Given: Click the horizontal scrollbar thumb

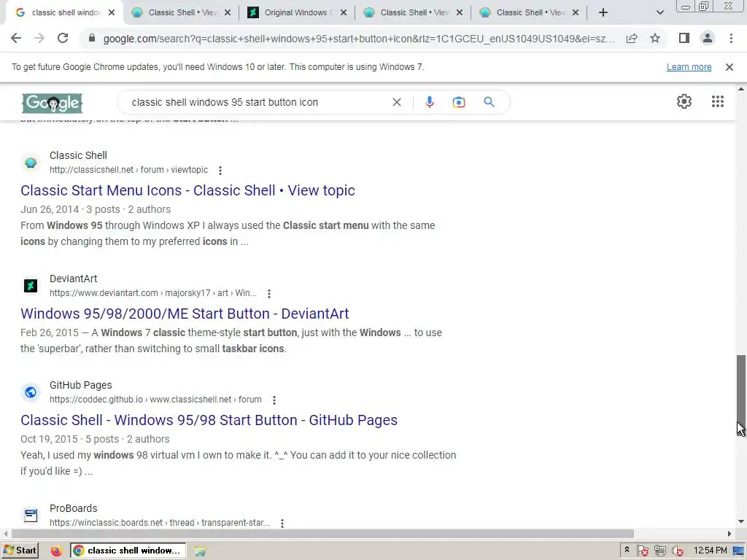Looking at the screenshot, I should (x=322, y=534).
